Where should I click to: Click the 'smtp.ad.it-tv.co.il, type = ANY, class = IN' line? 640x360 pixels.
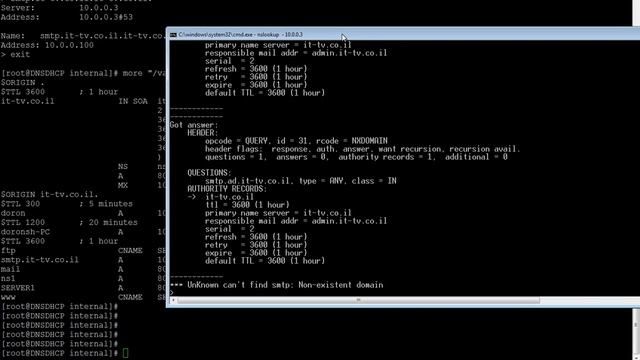pos(300,181)
